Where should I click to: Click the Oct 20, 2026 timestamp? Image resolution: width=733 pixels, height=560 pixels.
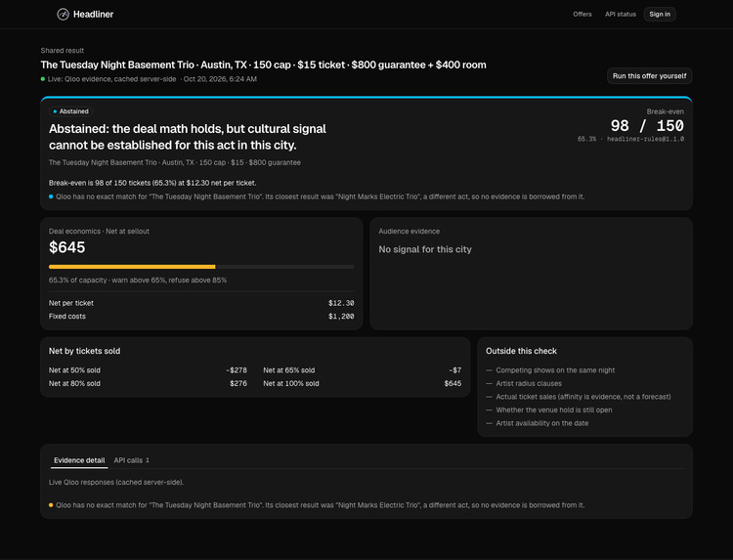(x=220, y=79)
